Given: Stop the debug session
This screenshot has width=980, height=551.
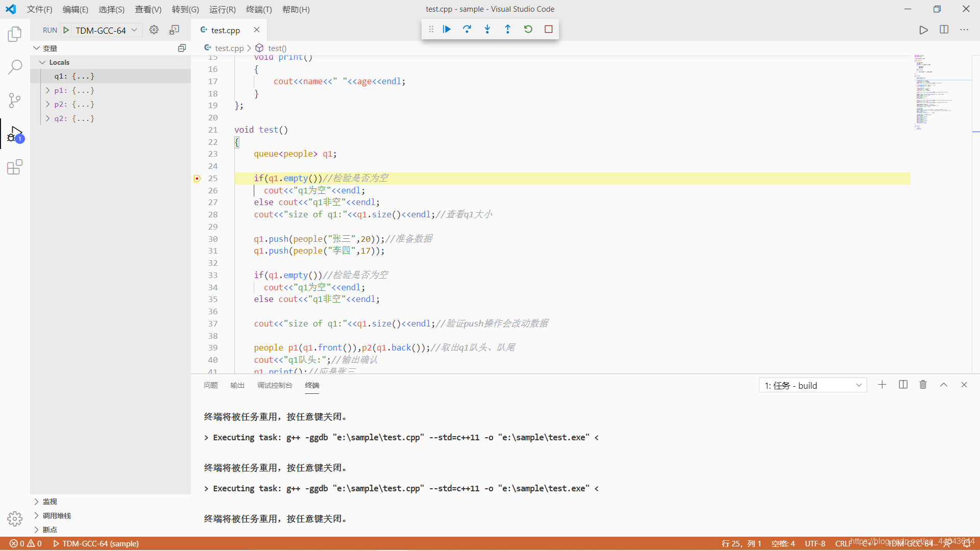Looking at the screenshot, I should pyautogui.click(x=549, y=29).
